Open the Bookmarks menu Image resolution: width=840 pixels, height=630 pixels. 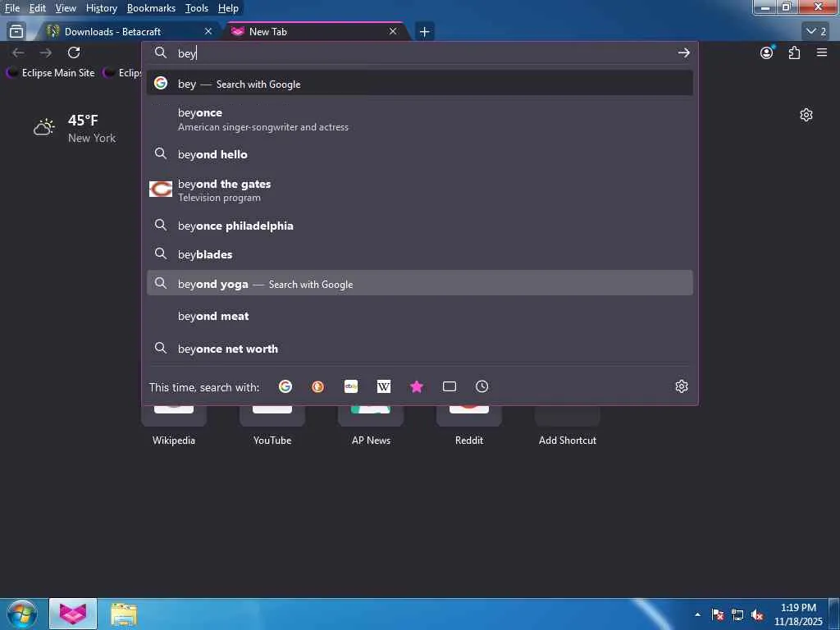pyautogui.click(x=151, y=8)
